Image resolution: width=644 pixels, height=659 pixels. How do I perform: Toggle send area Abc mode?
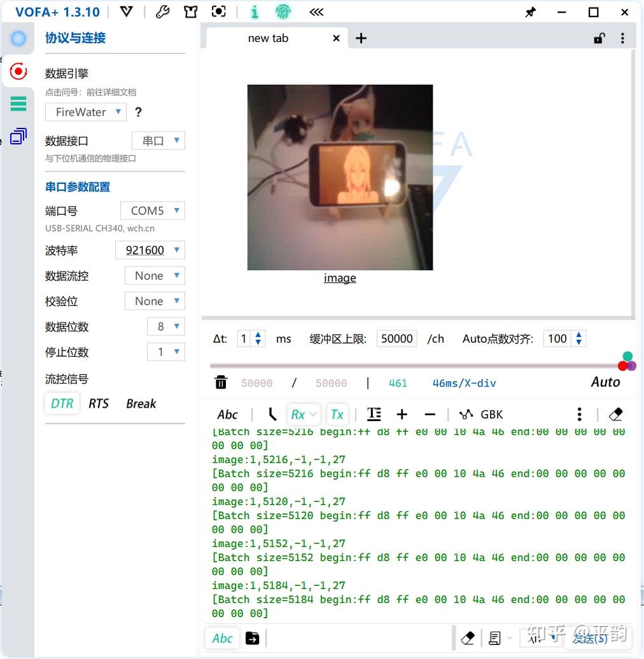tap(222, 639)
